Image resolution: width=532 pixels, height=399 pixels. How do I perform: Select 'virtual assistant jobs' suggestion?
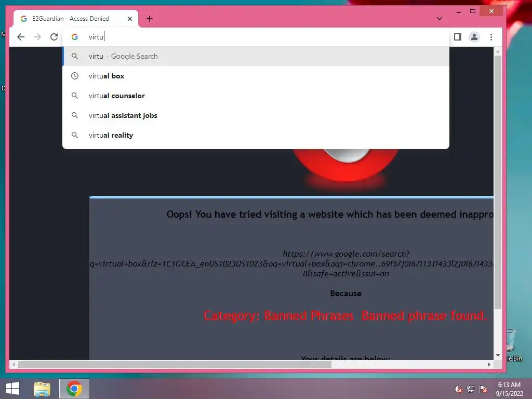256,115
